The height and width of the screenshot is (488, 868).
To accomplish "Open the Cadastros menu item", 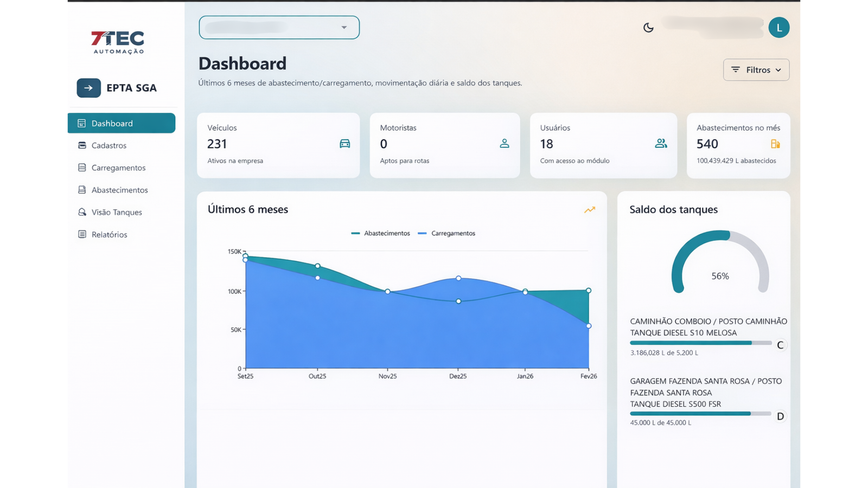I will coord(109,146).
